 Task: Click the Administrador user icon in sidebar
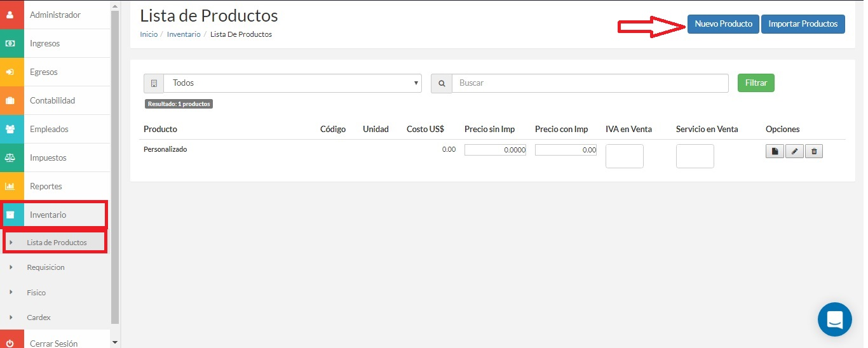(x=10, y=15)
